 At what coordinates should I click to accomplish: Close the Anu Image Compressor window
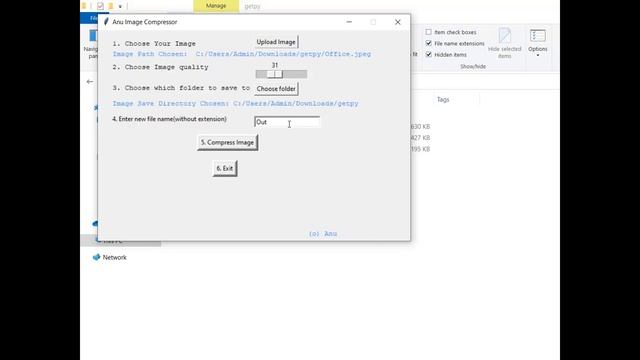[398, 22]
